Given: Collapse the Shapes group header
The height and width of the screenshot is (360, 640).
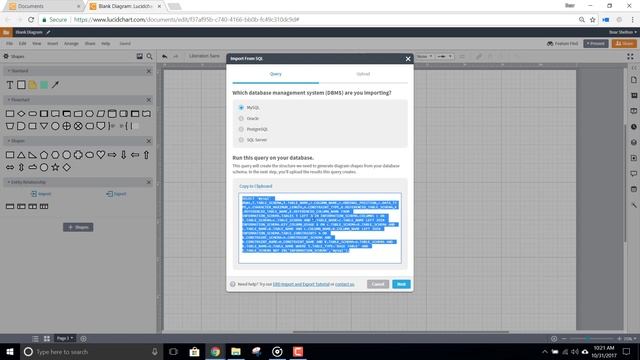Looking at the screenshot, I should (8, 141).
